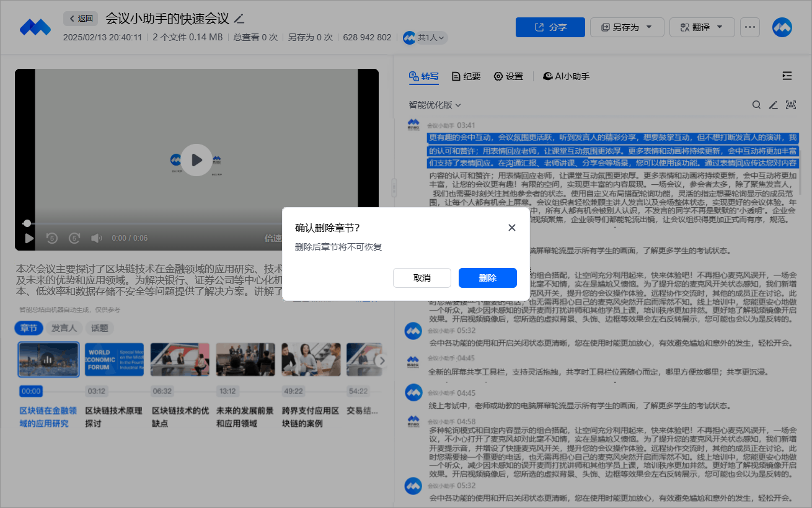Click the highlighted transcript paragraph at 03:41

(613, 150)
